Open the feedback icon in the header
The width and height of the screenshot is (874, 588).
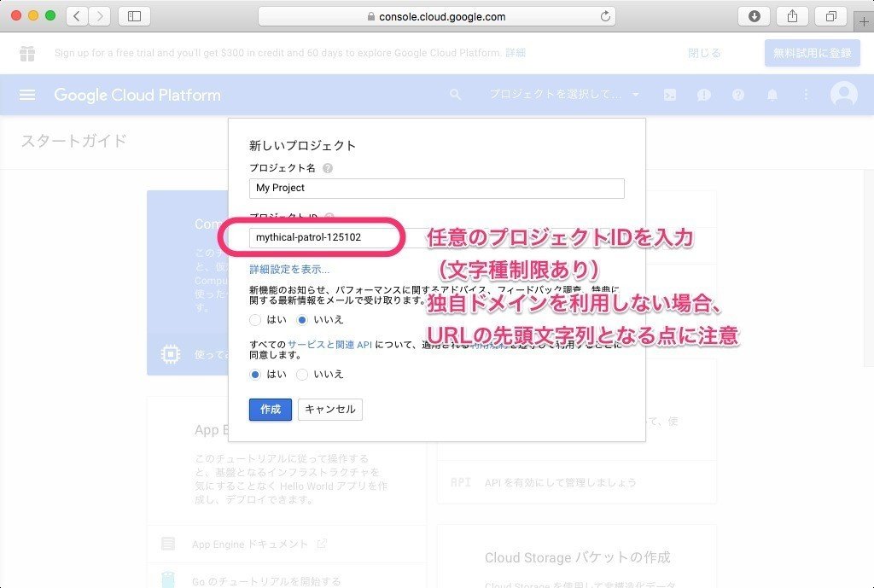coord(703,95)
